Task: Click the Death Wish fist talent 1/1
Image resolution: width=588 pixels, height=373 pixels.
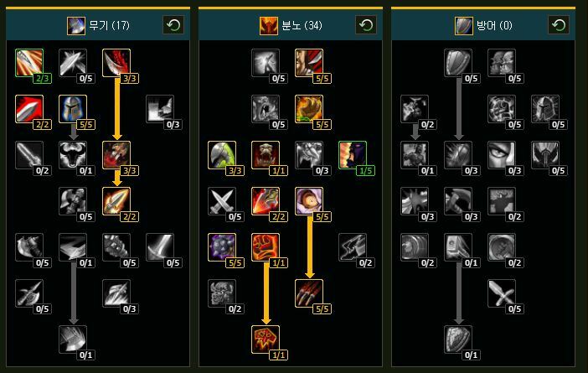Action: tap(266, 247)
